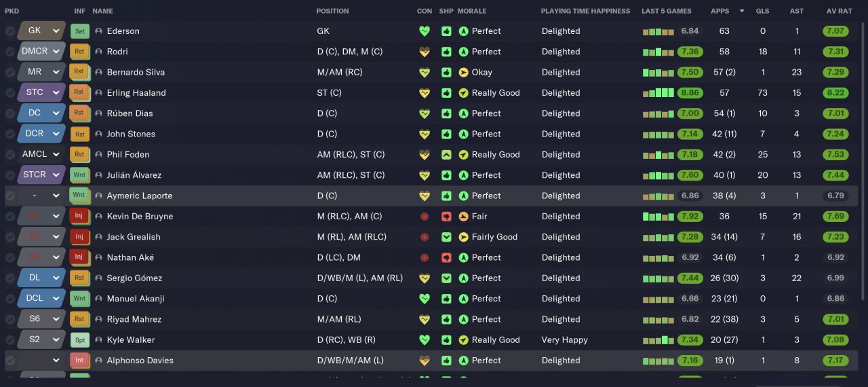Open Riyad Mahrez's player profile
This screenshot has height=387, width=868.
[134, 319]
